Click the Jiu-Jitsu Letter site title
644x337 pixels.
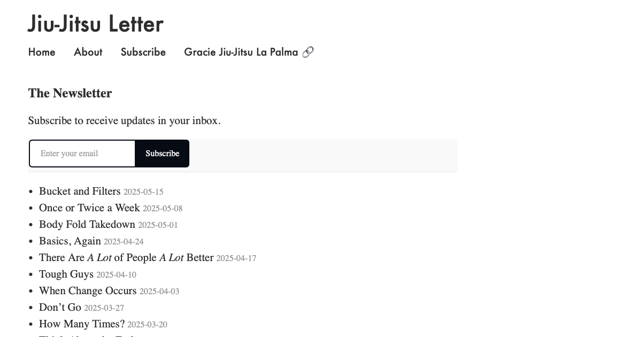(96, 24)
